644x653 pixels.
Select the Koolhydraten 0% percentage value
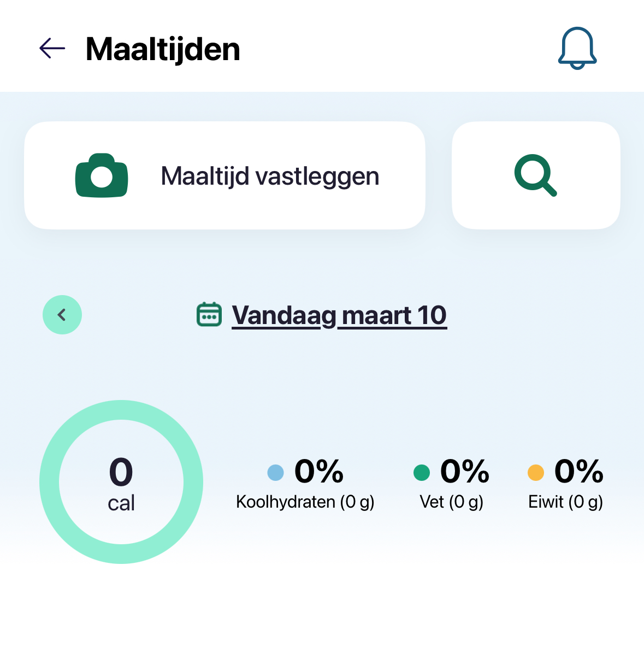pos(319,471)
